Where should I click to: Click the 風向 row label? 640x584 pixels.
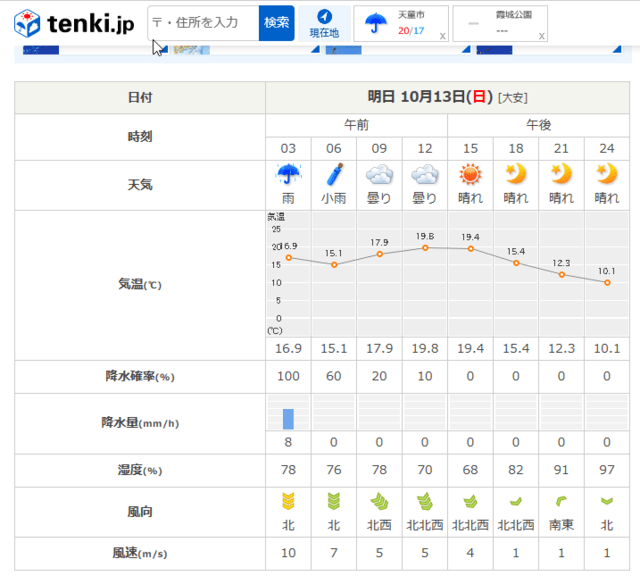click(140, 512)
